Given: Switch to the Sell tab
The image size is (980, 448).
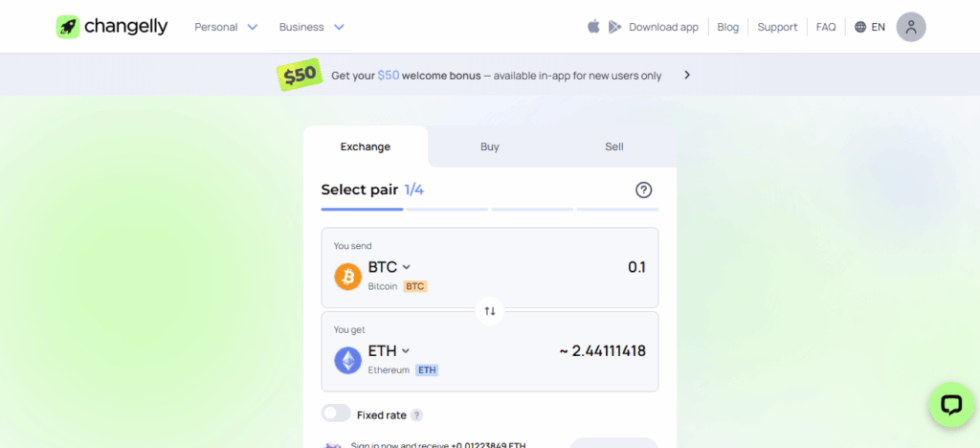Looking at the screenshot, I should click(614, 146).
